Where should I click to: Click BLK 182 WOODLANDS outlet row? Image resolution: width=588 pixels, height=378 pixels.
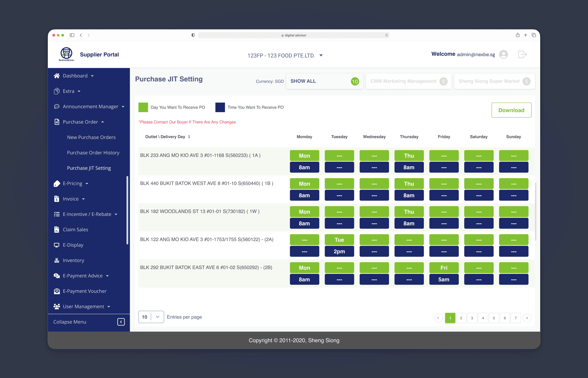pos(336,218)
